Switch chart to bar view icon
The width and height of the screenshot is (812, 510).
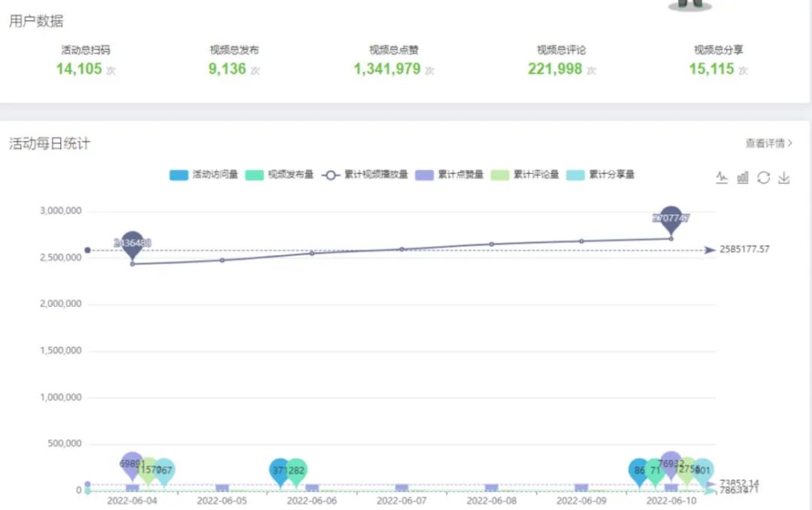point(743,176)
